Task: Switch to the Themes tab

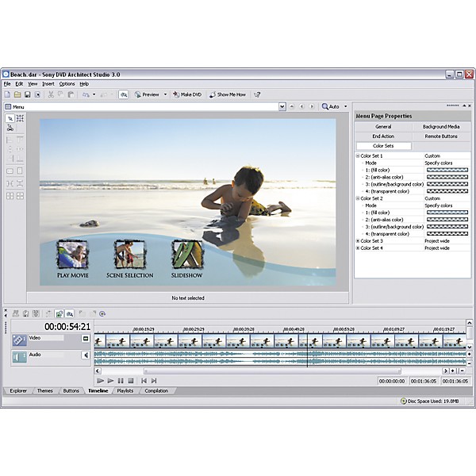Action: click(x=44, y=390)
